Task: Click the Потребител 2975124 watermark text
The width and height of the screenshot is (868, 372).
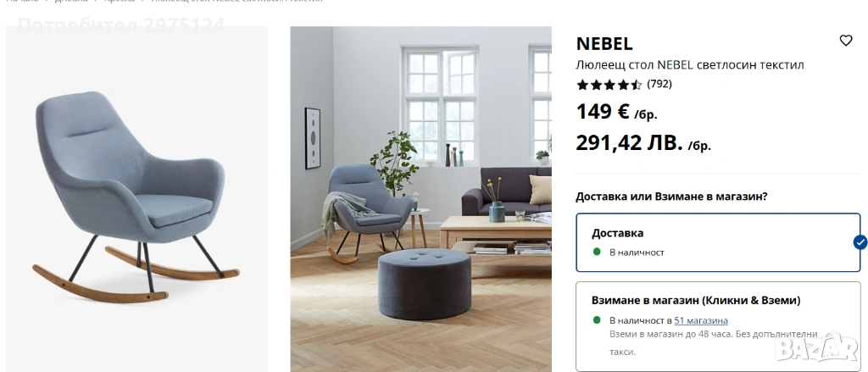Action: tap(121, 25)
